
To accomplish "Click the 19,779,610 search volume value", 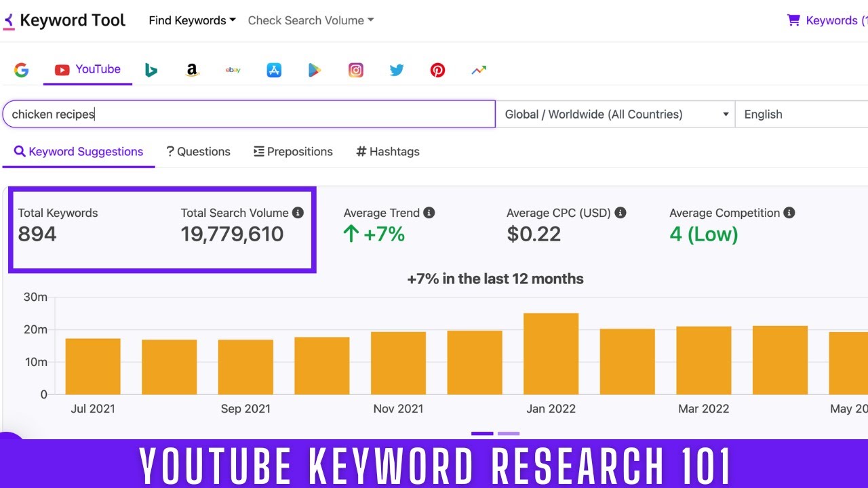I will point(232,235).
